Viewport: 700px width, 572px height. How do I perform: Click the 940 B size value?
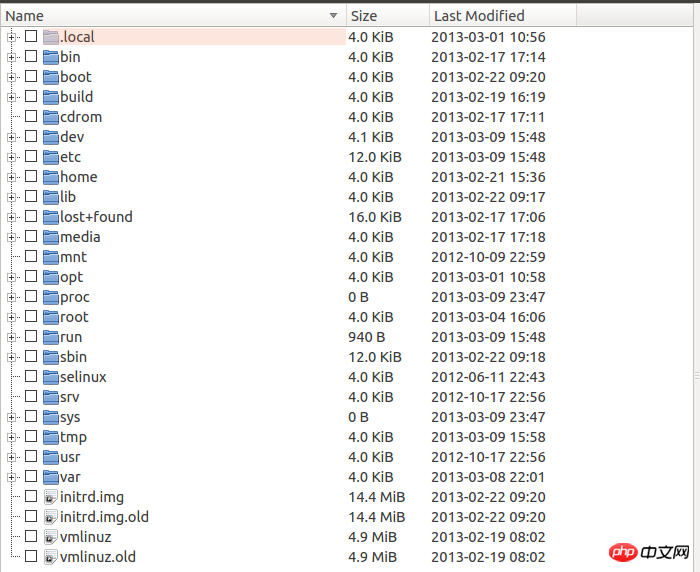367,337
